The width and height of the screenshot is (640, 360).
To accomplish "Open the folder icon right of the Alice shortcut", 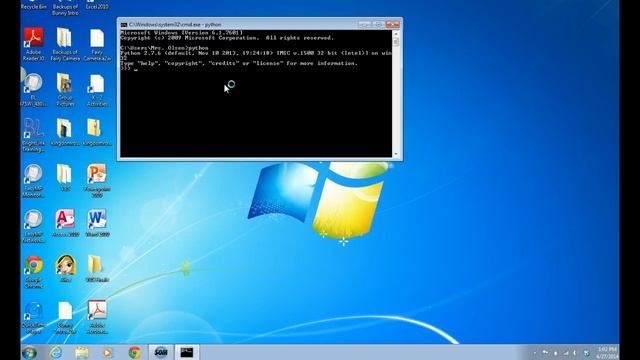I will point(97,269).
